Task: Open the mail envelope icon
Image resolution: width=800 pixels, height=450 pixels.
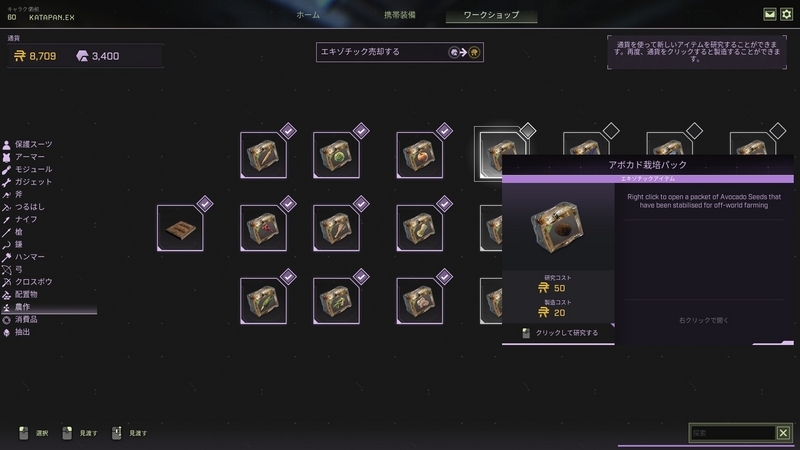Action: tap(769, 14)
